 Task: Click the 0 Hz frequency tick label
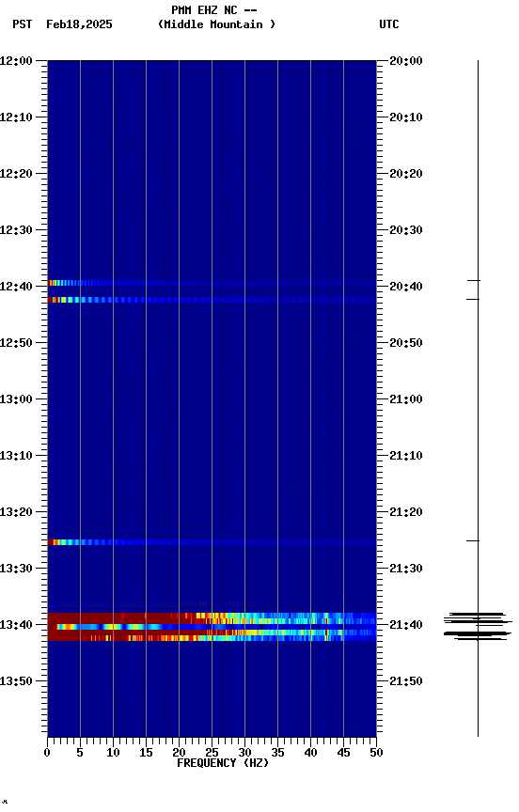click(47, 753)
